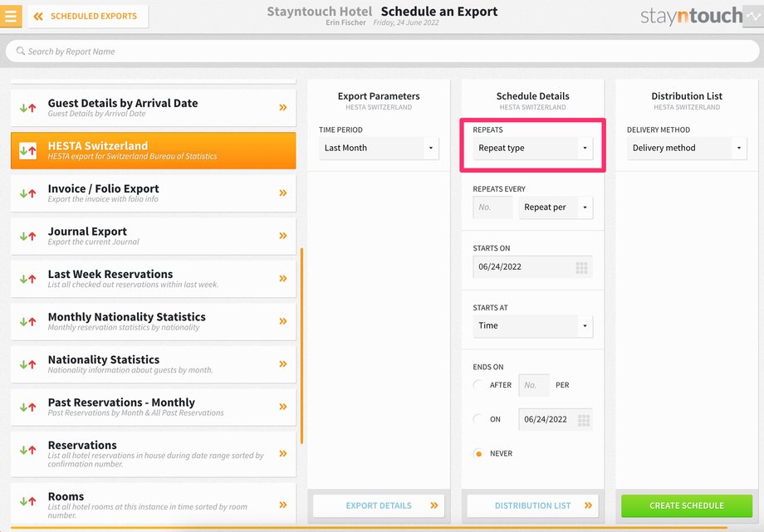Screen dimensions: 764x532
Task: Click the Repeats Every number field
Action: point(492,207)
